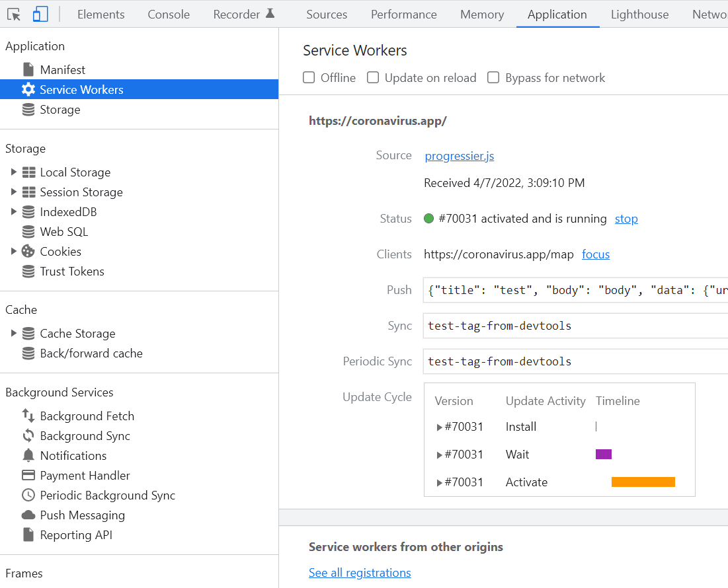Activate the inspect element picker icon
This screenshot has width=728, height=588.
pos(14,15)
